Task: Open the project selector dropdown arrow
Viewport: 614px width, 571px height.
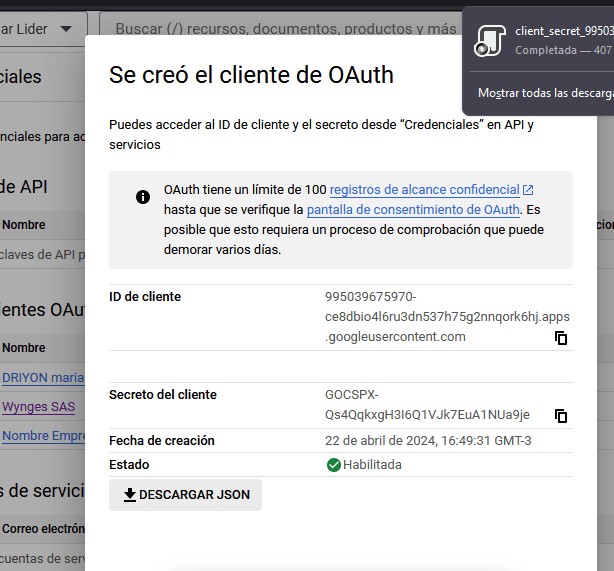Action: 65,29
